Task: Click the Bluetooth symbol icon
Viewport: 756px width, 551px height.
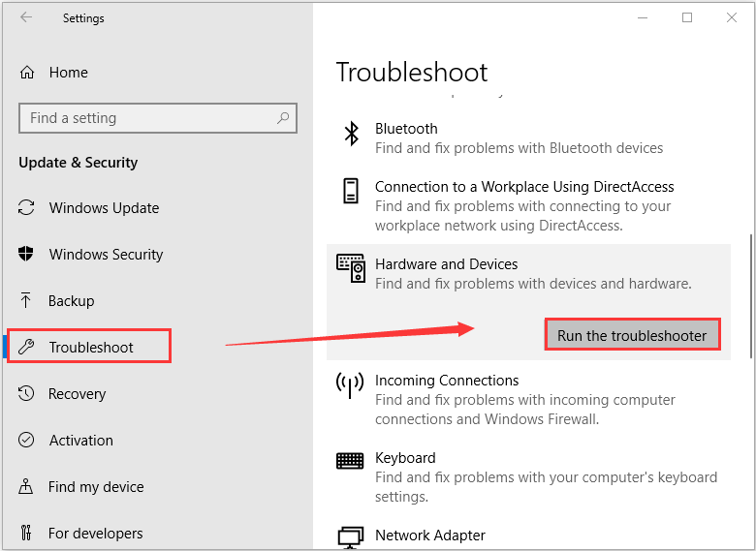Action: tap(352, 135)
